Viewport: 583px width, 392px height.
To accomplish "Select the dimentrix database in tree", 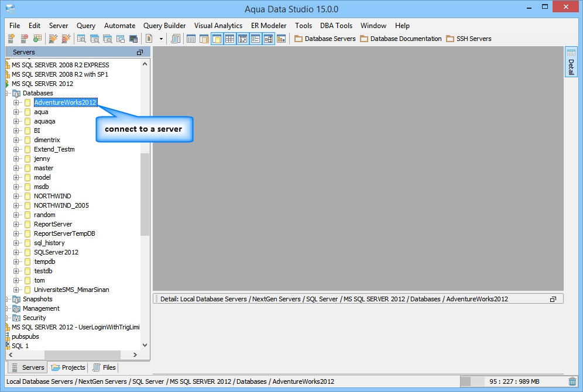I will pos(47,140).
